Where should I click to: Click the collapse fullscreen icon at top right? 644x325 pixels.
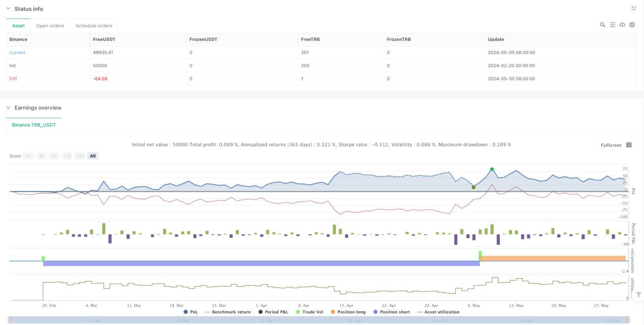coord(634,8)
